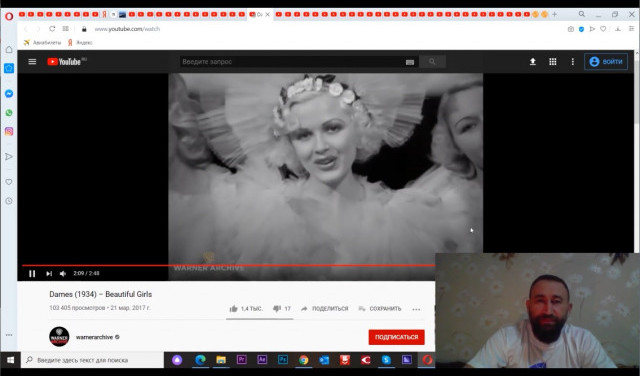Open Adobe Premiere Pro from taskbar
Screen dimensions: 640x376
[x=242, y=360]
